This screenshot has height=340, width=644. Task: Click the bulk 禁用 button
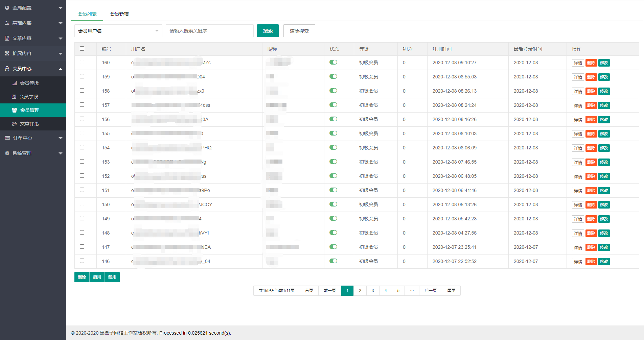pyautogui.click(x=112, y=277)
